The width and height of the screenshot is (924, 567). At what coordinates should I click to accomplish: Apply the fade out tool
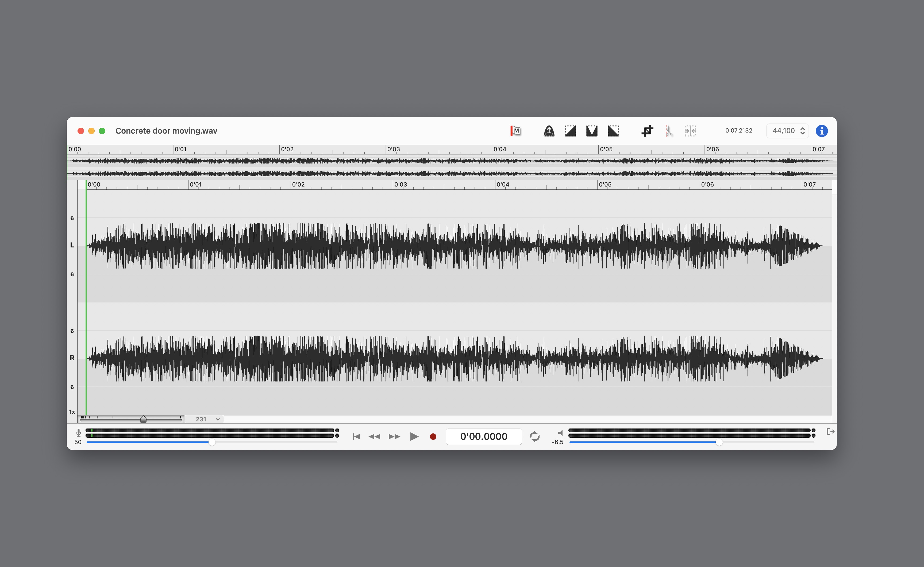[x=613, y=131]
